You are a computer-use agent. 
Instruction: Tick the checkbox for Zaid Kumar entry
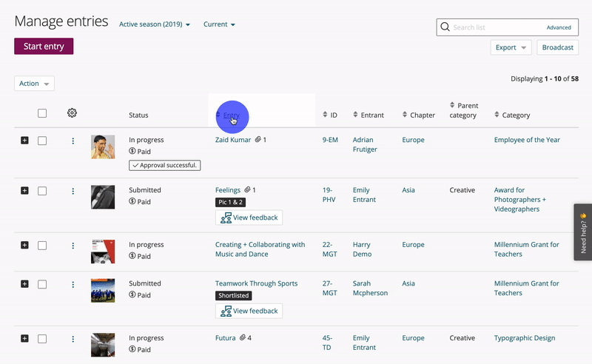click(x=42, y=141)
